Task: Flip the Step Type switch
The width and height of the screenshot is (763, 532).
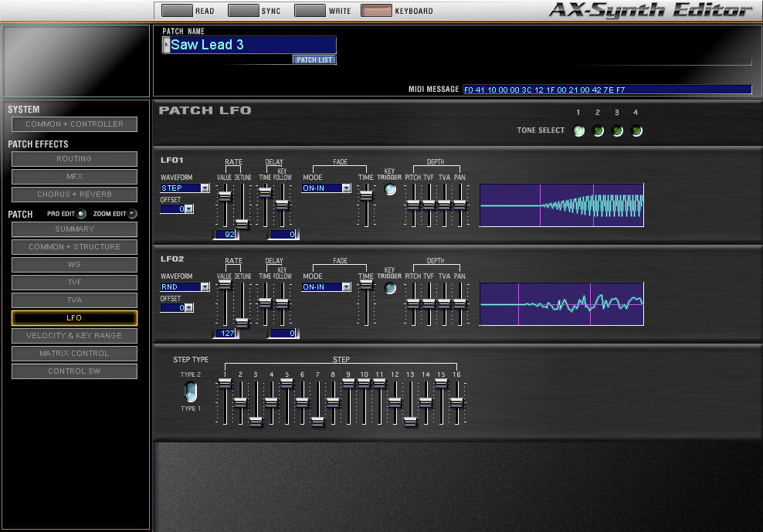Action: click(191, 391)
